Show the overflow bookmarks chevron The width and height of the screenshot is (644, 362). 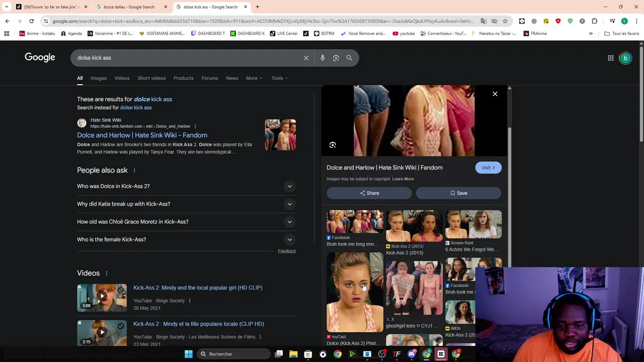click(591, 34)
